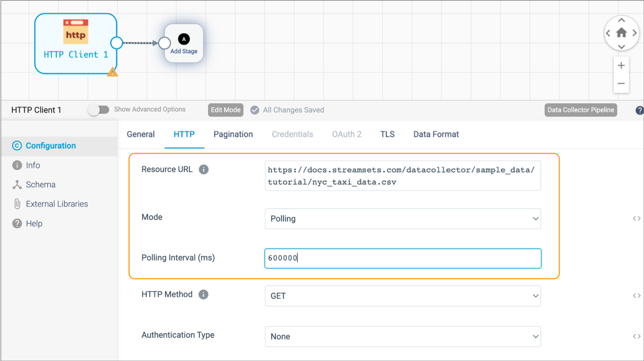Viewport: 644px width, 361px height.
Task: Open help via the question mark icon
Action: click(639, 110)
